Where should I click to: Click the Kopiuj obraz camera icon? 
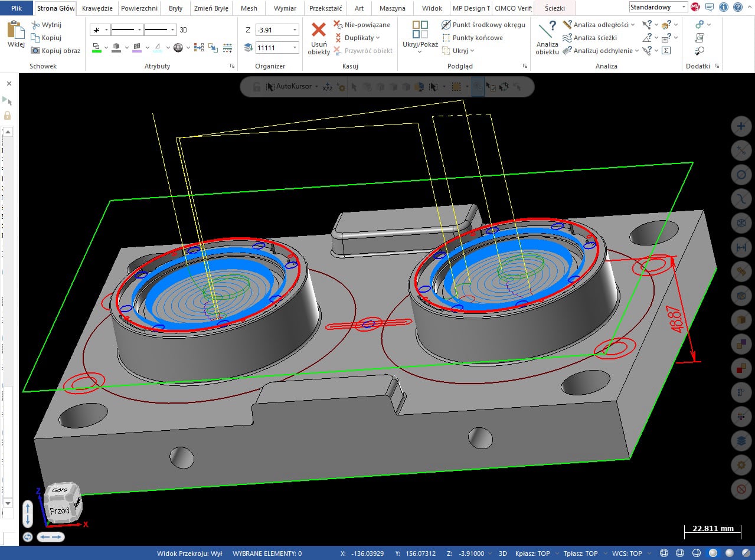pos(36,51)
